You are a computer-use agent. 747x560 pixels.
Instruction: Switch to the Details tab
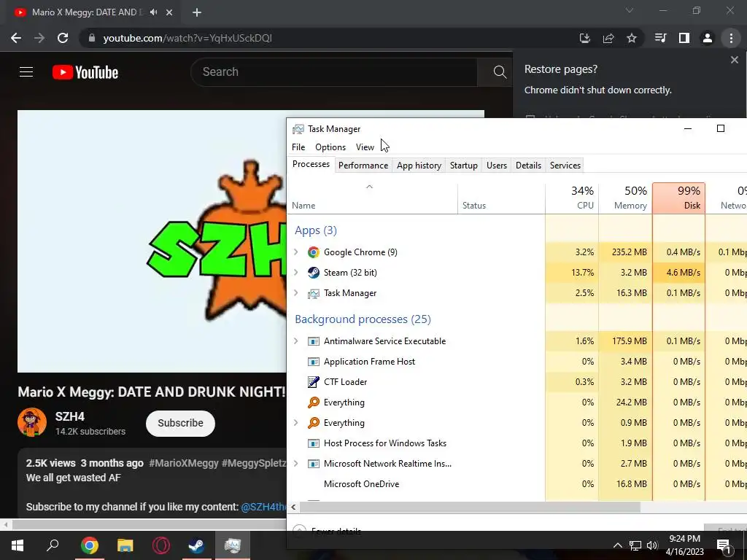528,166
